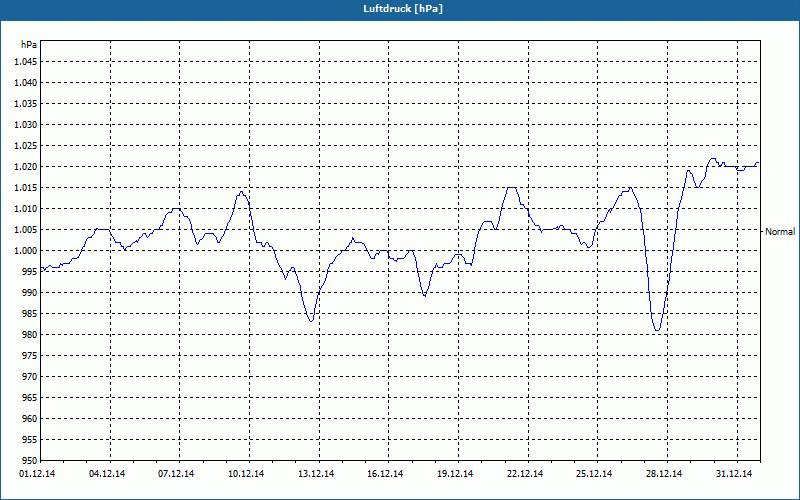Screen dimensions: 800x500
Task: Select the 1.000 pressure axis label
Action: click(26, 251)
